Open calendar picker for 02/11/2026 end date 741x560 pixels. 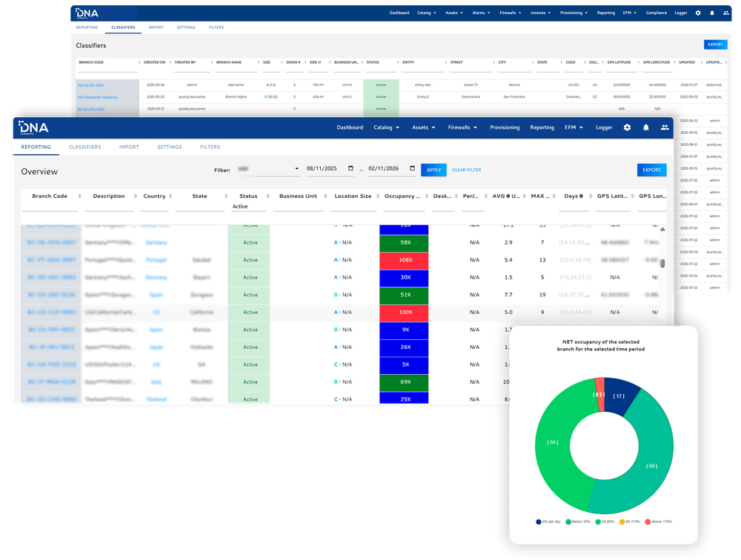pos(412,170)
